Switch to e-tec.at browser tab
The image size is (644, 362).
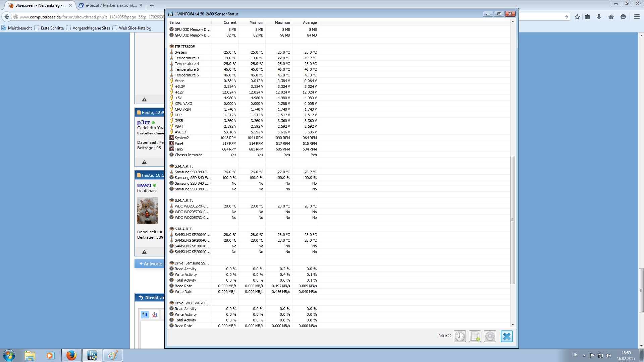click(111, 5)
